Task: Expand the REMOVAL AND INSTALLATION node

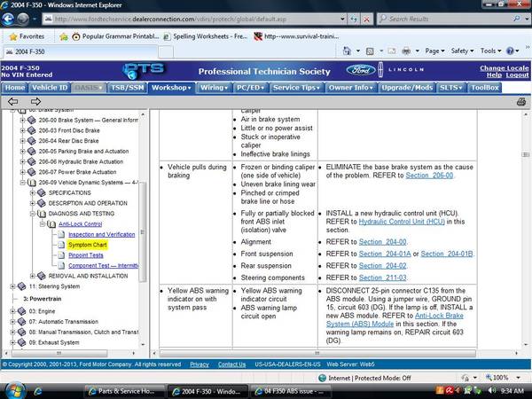Action: [x=33, y=276]
